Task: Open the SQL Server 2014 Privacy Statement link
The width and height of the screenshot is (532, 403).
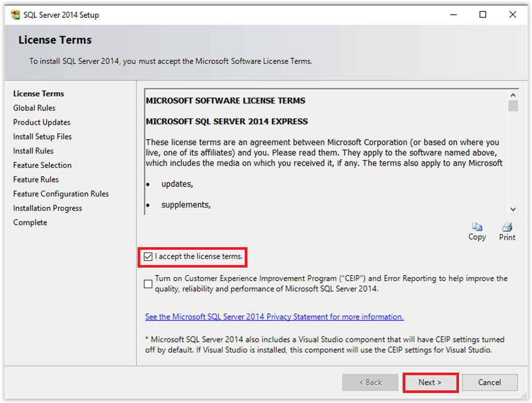Action: pyautogui.click(x=275, y=316)
